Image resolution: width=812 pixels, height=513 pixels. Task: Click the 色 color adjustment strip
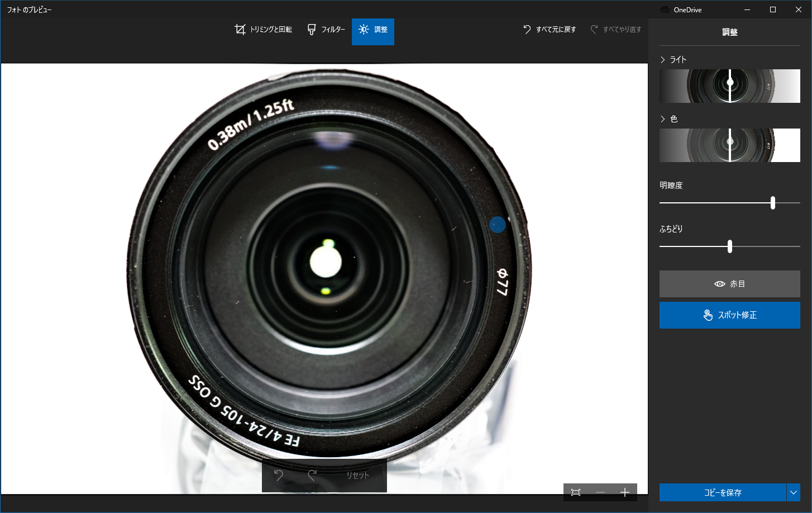click(730, 145)
